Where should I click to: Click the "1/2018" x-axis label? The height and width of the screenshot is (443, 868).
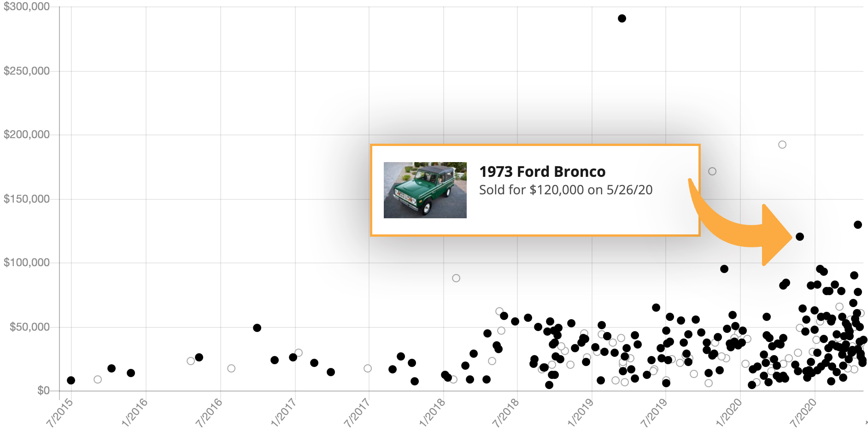(x=432, y=412)
